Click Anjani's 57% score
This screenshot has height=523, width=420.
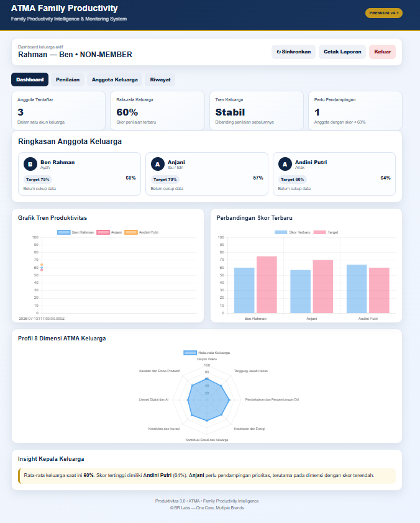258,178
